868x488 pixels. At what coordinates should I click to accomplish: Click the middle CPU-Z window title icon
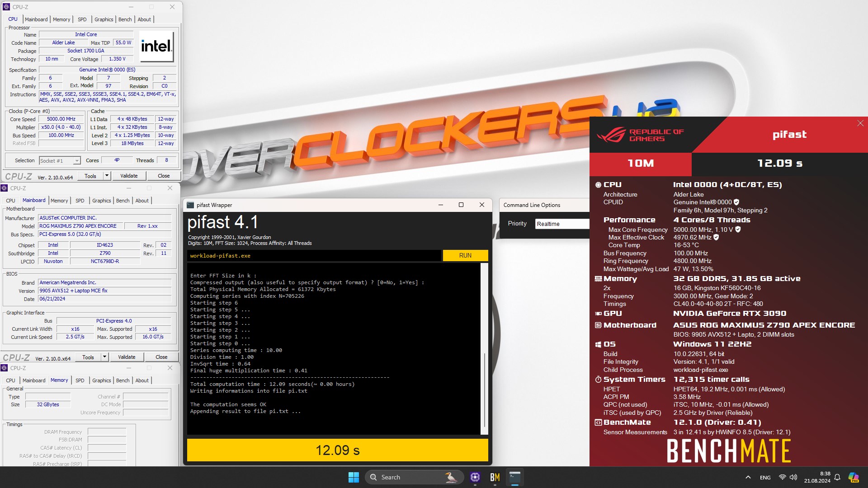(4, 188)
